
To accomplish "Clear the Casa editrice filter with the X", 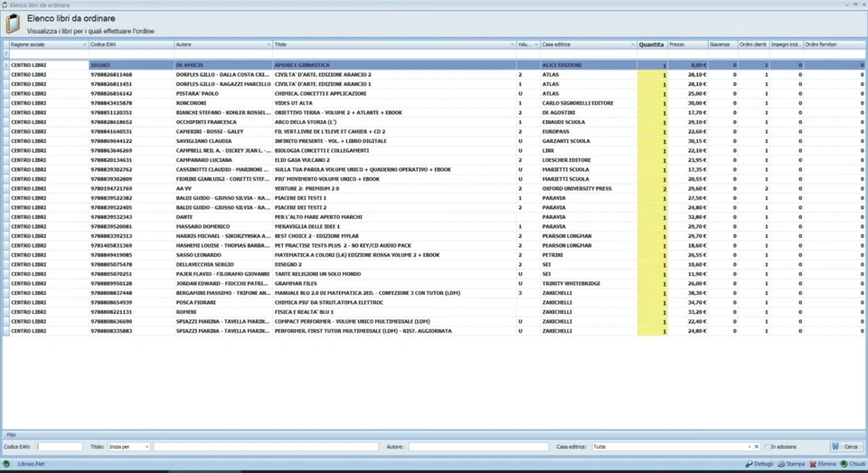I will coord(756,447).
